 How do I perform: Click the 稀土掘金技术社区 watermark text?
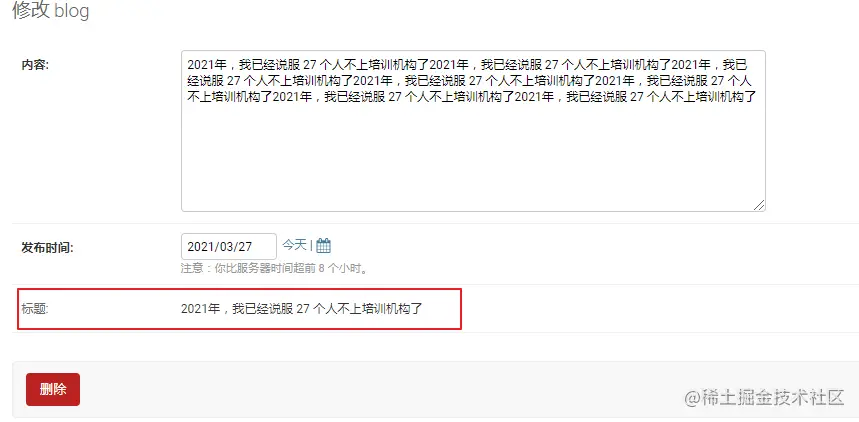point(765,397)
